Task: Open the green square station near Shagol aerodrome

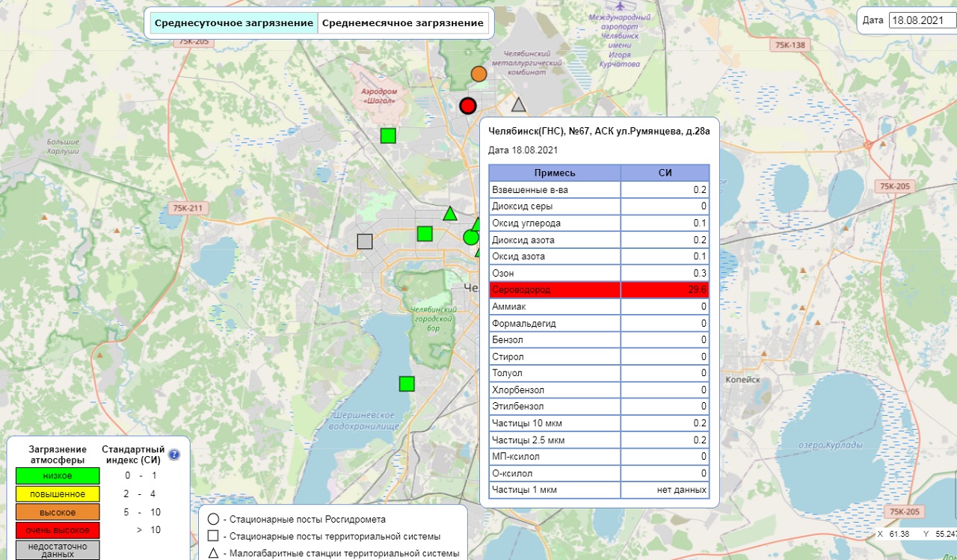Action: pyautogui.click(x=388, y=135)
